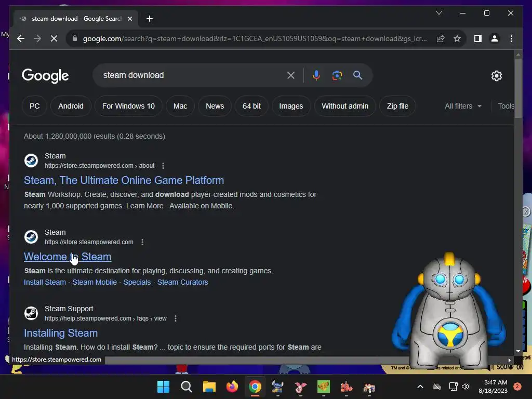The image size is (532, 399).
Task: Open a new tab
Action: [x=150, y=19]
